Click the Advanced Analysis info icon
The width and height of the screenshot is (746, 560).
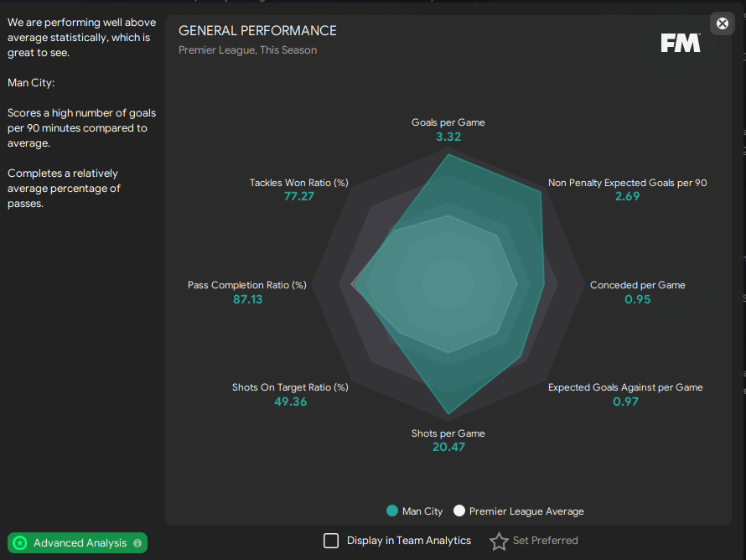coord(137,543)
